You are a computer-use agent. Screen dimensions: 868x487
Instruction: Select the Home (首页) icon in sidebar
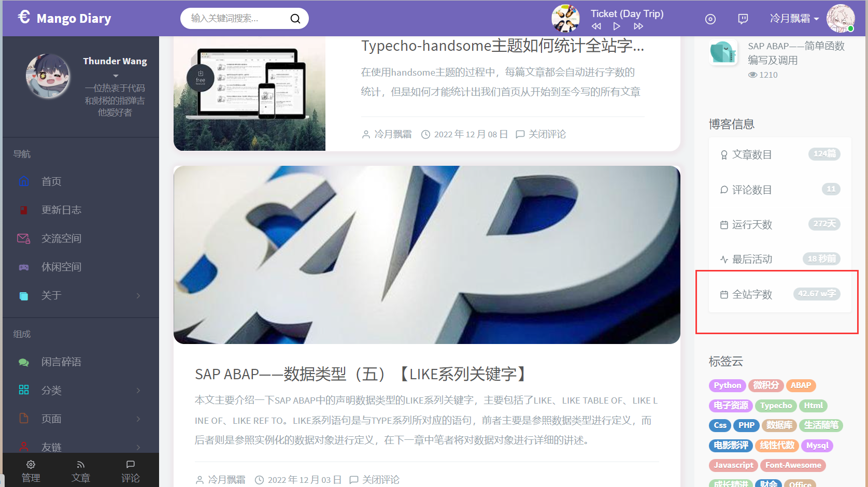[x=24, y=181]
